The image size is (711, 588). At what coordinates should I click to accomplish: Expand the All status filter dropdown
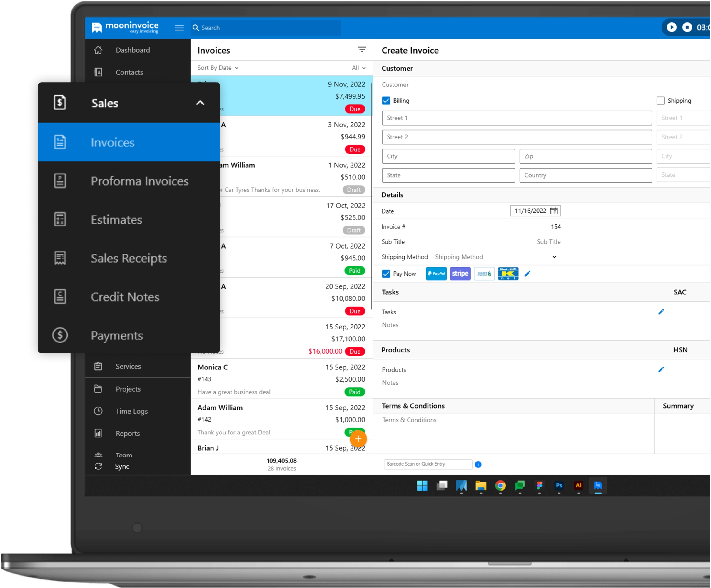(x=358, y=68)
